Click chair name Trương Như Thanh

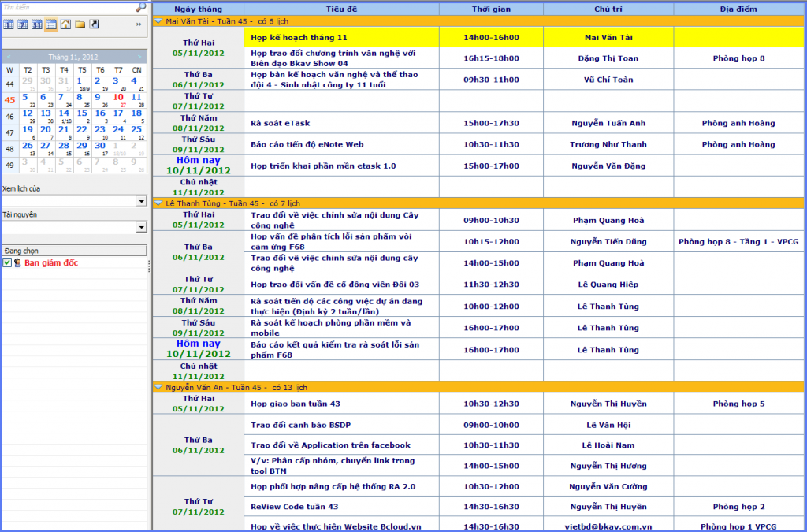[x=608, y=144]
